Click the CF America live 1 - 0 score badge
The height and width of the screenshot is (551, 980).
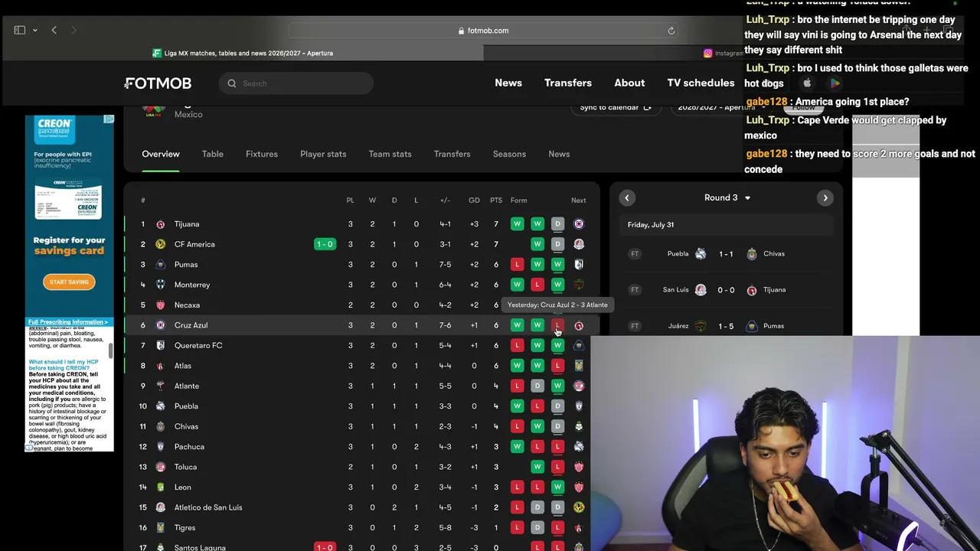325,244
